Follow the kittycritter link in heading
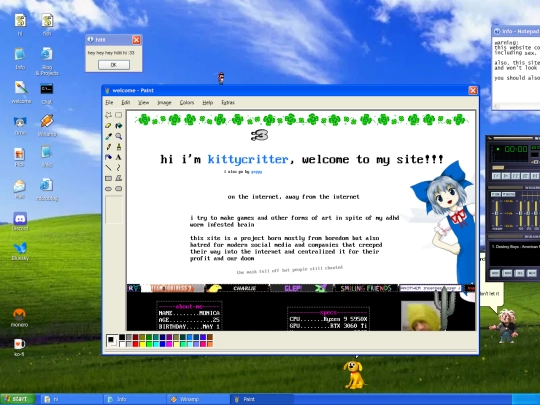The image size is (540, 405). [248, 159]
